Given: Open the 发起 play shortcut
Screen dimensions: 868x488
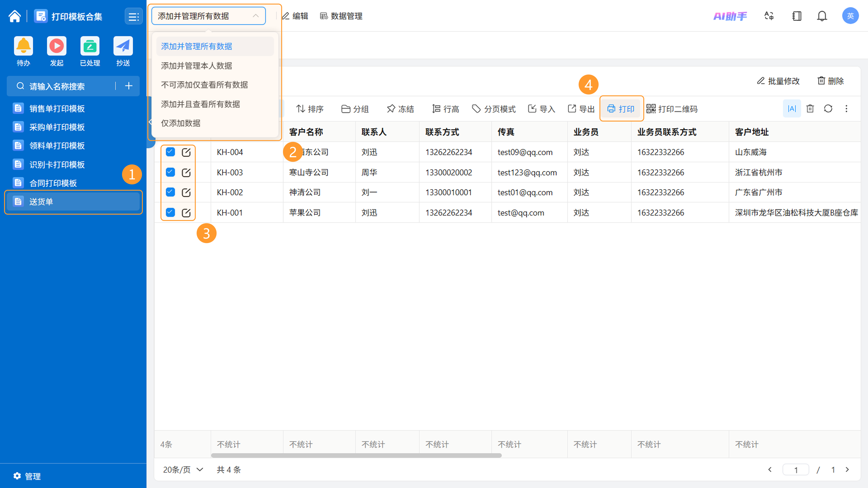Looking at the screenshot, I should point(57,51).
